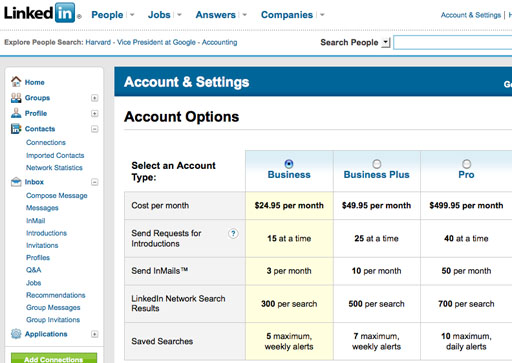
Task: Go to Home in the sidebar
Action: point(34,82)
